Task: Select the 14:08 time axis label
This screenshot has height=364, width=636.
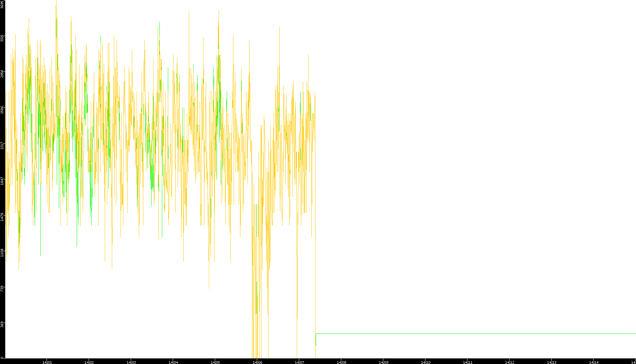Action: 341,362
